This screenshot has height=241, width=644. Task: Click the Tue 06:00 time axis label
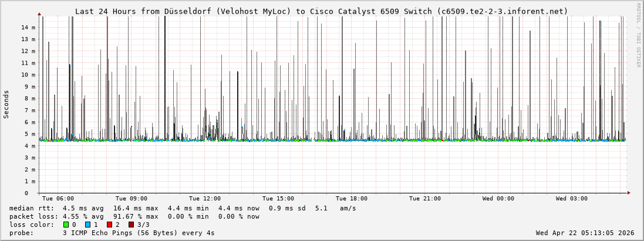coord(58,199)
